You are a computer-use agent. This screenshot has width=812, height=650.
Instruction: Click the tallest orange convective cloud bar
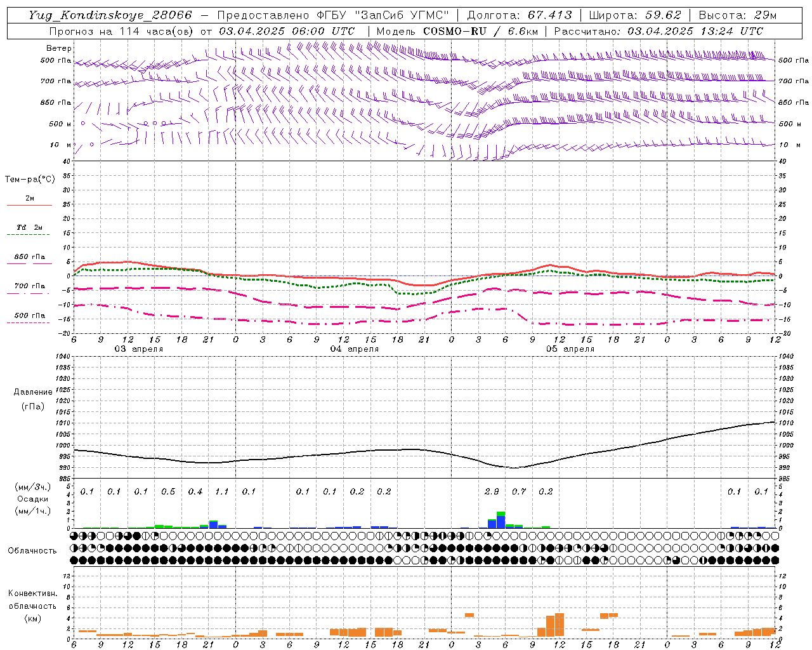point(560,625)
